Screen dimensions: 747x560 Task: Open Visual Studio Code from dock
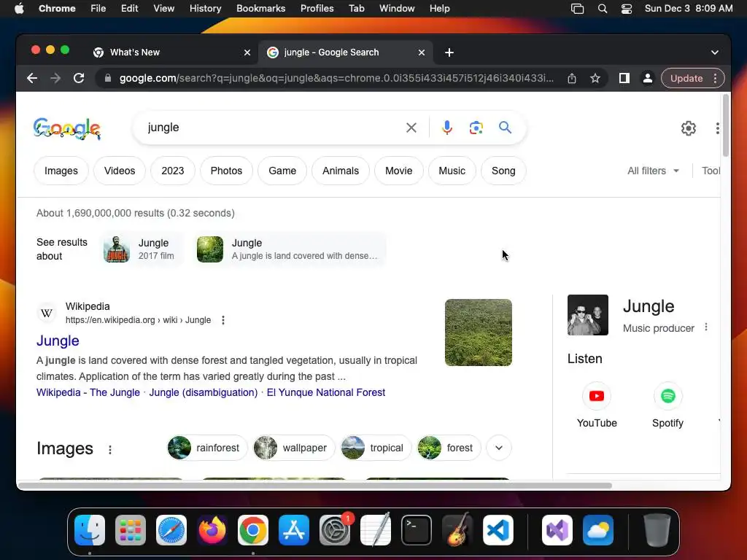tap(498, 530)
